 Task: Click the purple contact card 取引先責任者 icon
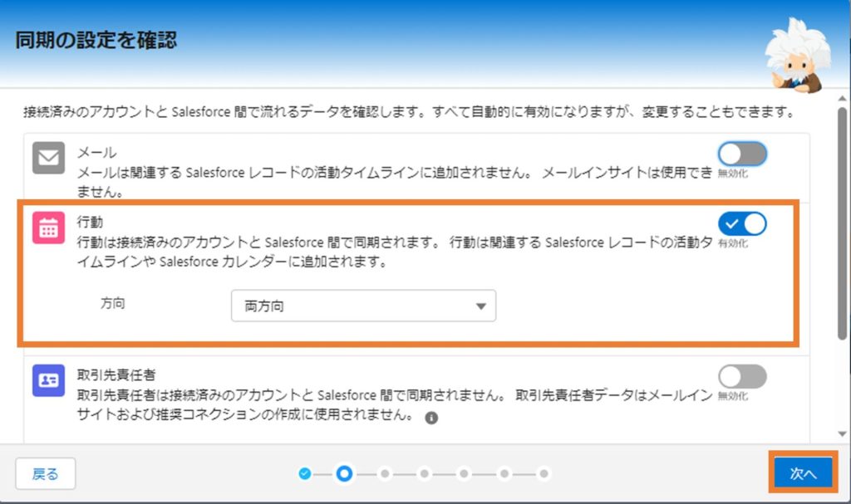[x=48, y=380]
